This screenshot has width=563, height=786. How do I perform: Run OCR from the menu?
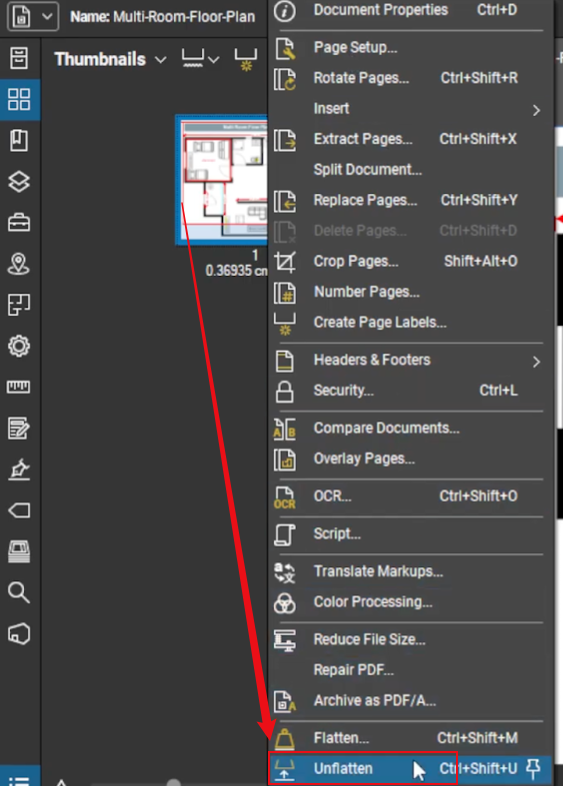tap(410, 496)
